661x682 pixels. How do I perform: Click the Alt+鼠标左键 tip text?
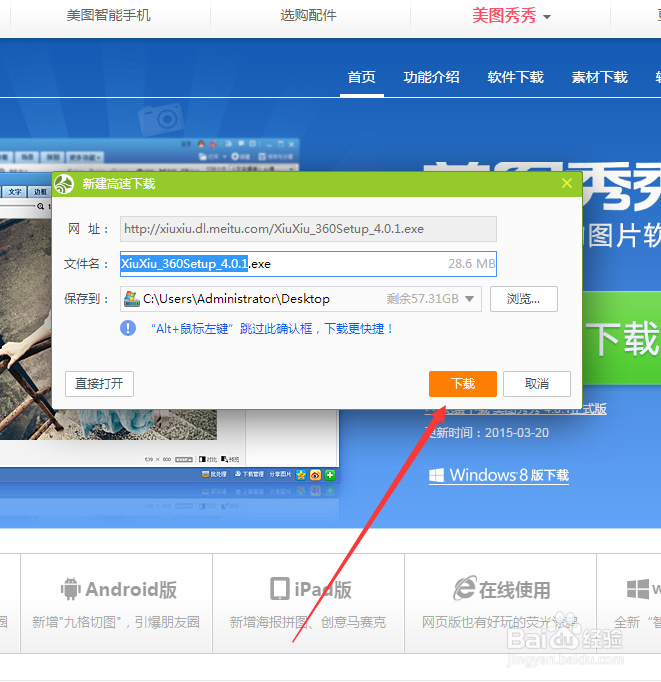pyautogui.click(x=272, y=328)
